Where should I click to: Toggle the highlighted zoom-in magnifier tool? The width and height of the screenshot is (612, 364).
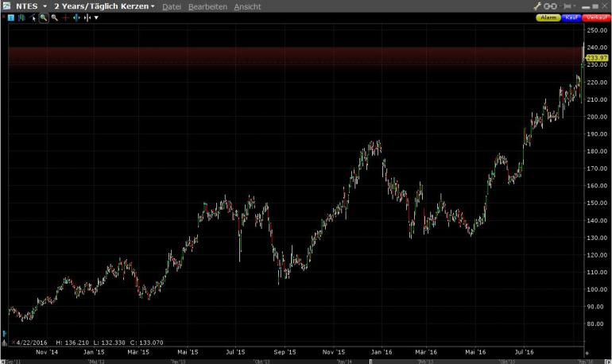coord(44,17)
